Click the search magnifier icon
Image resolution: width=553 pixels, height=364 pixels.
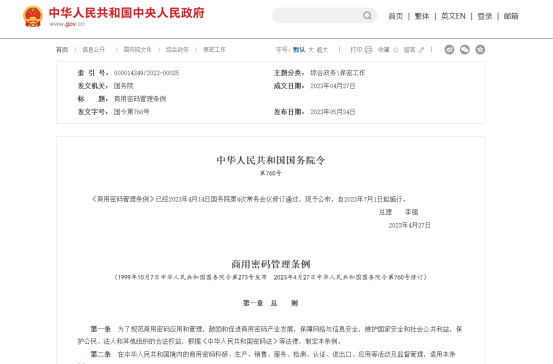[367, 16]
